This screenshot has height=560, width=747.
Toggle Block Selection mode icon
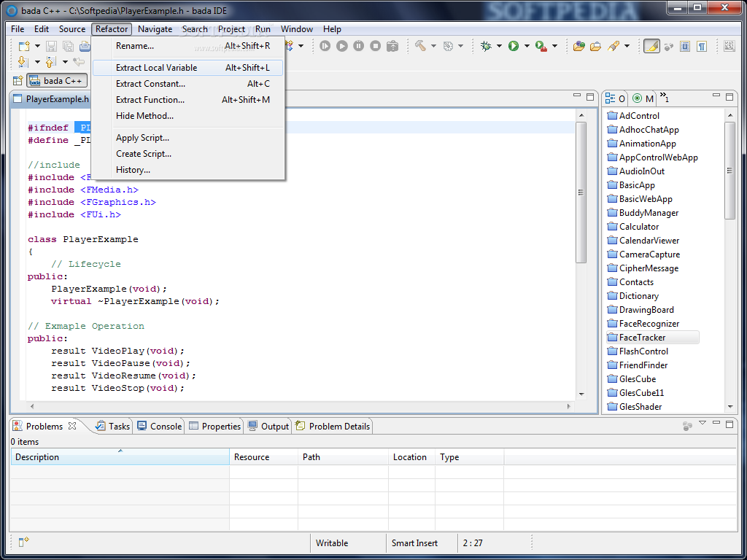coord(685,46)
